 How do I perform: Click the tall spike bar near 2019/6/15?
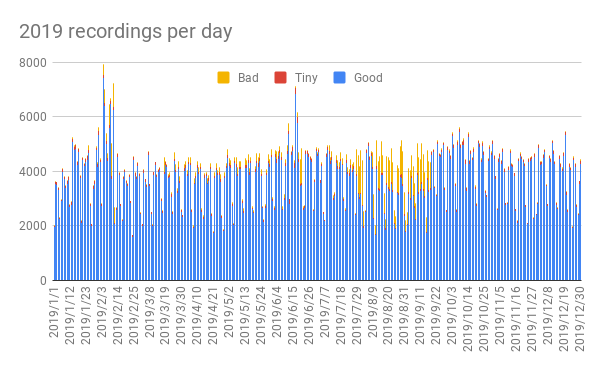point(295,183)
